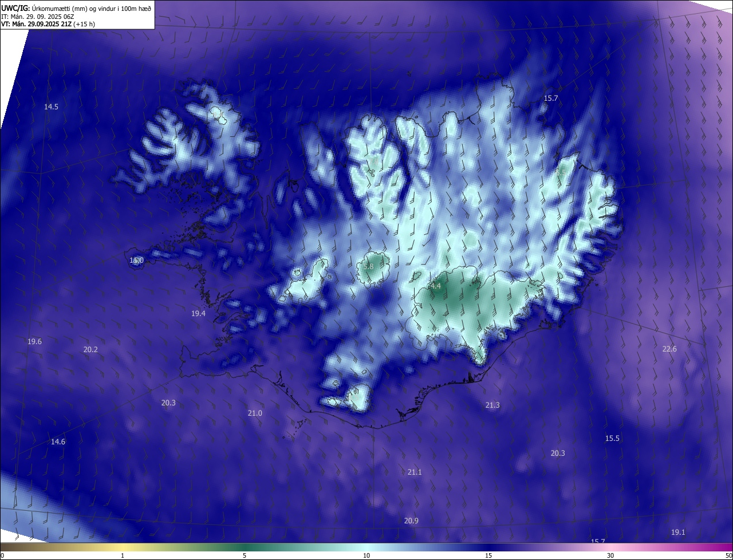Click the color scale tick labeled 50
Image resolution: width=733 pixels, height=560 pixels.
(x=728, y=556)
